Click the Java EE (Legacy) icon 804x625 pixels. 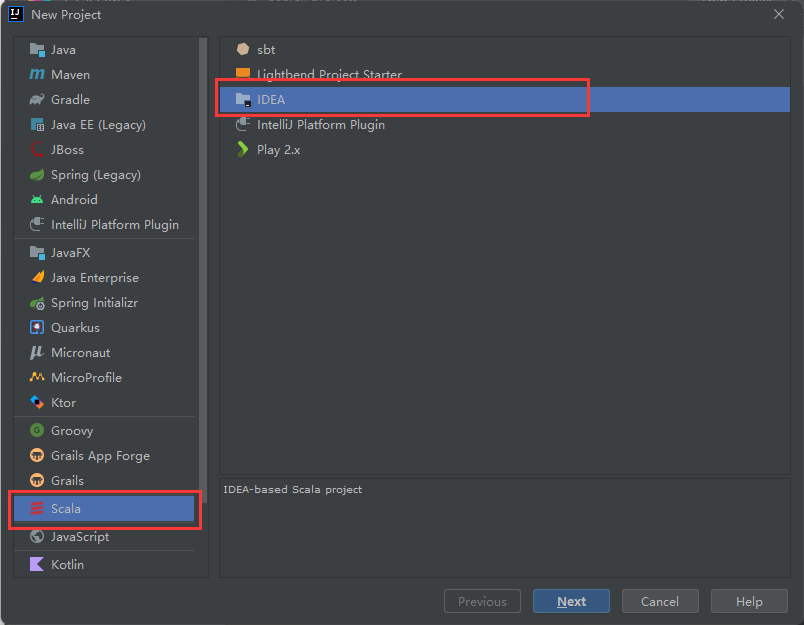(37, 125)
